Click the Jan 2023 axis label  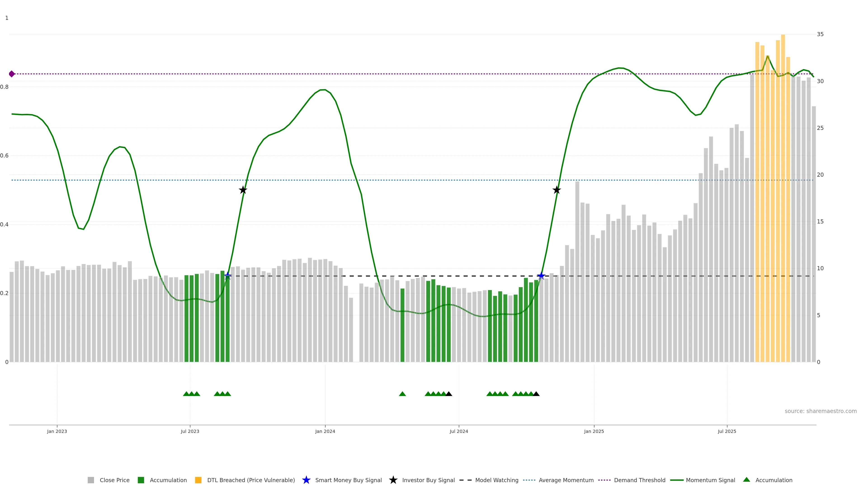(x=57, y=432)
